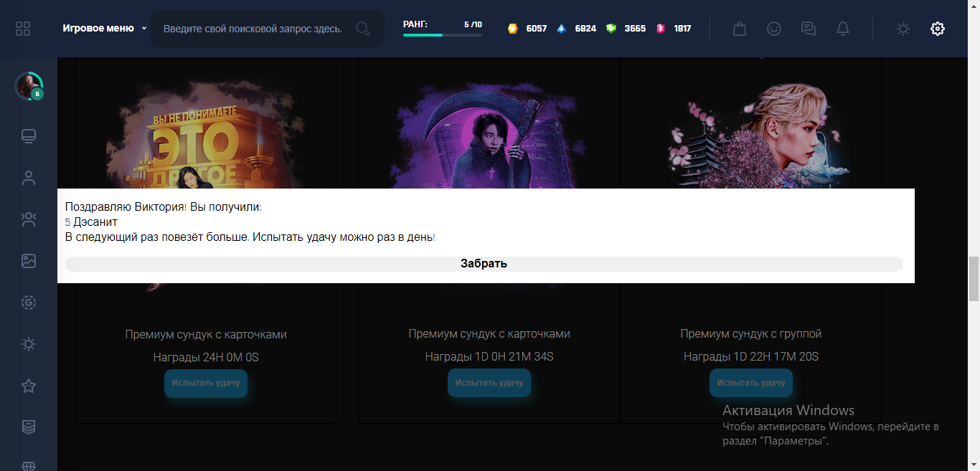The height and width of the screenshot is (471, 980).
Task: Open the monitor icon in sidebar
Action: coord(29,136)
